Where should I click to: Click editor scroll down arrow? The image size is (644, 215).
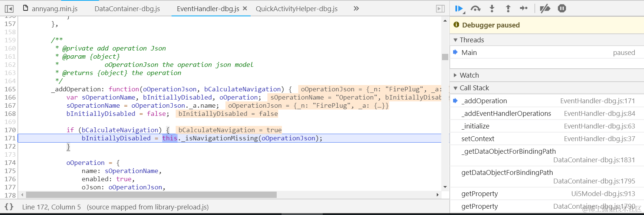(445, 187)
